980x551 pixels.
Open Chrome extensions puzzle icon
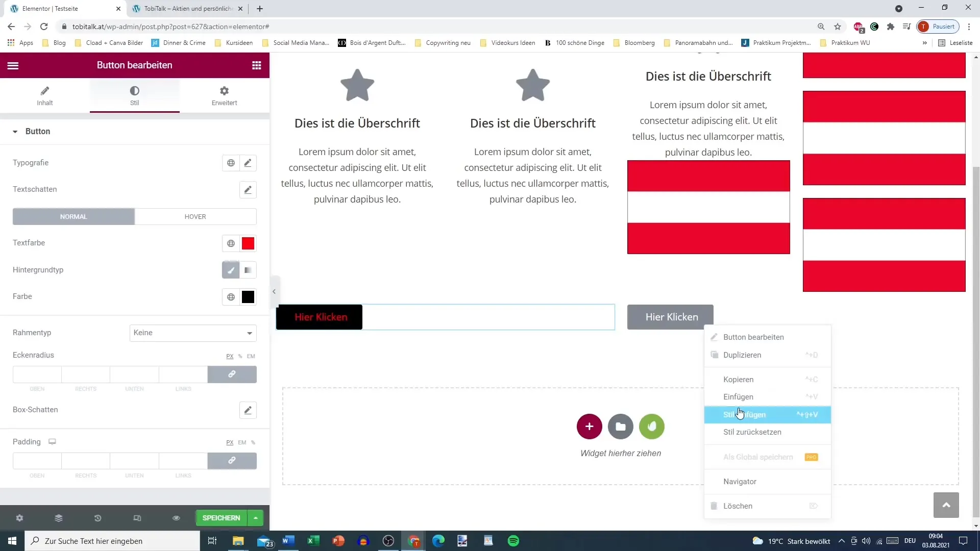(891, 27)
